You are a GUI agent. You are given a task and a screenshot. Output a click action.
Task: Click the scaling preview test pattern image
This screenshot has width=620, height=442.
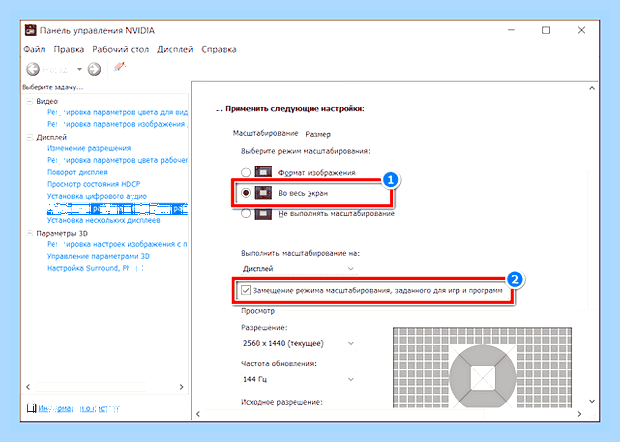pyautogui.click(x=482, y=367)
